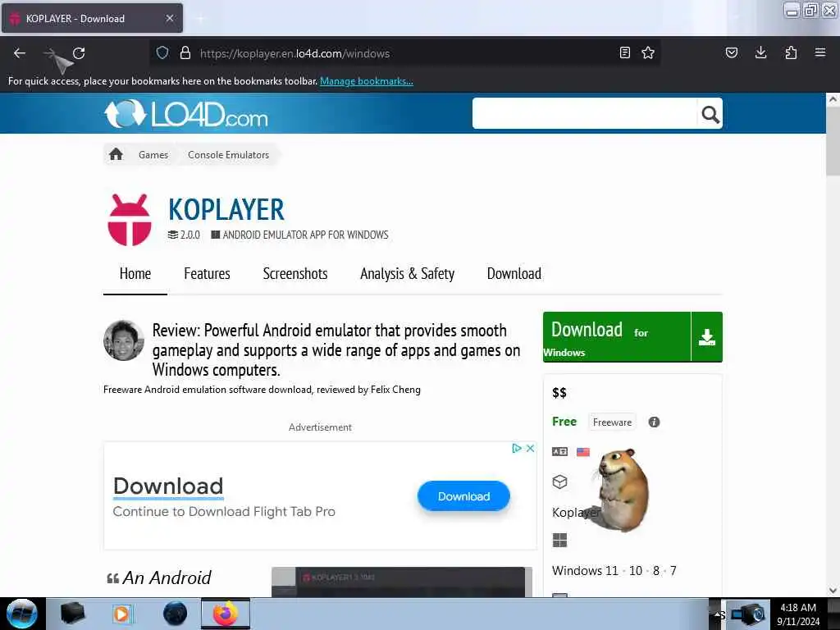Click the Free price label
Viewport: 840px width, 630px height.
point(564,422)
